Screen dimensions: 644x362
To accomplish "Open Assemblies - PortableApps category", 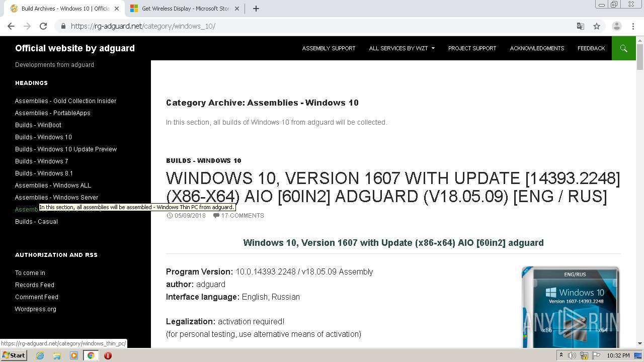I will 53,113.
